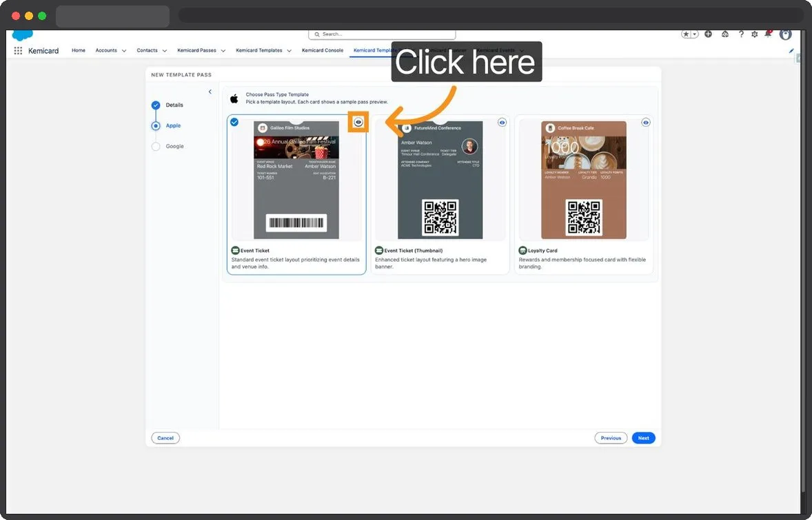This screenshot has width=812, height=520.
Task: Click the navigation bar edit pencil
Action: [791, 51]
